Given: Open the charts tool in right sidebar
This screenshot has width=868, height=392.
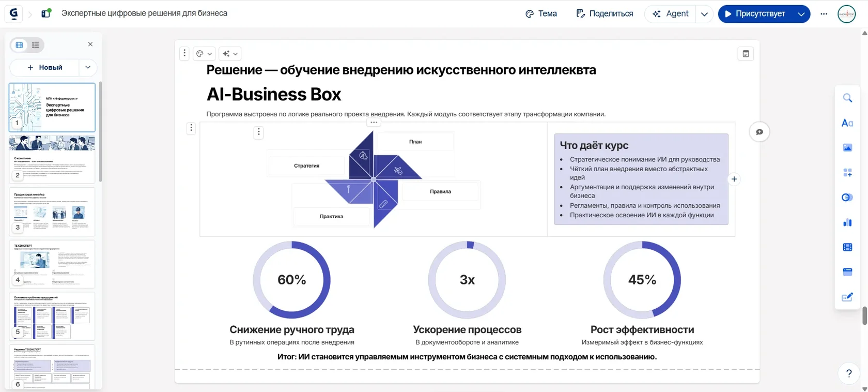Looking at the screenshot, I should pyautogui.click(x=847, y=222).
